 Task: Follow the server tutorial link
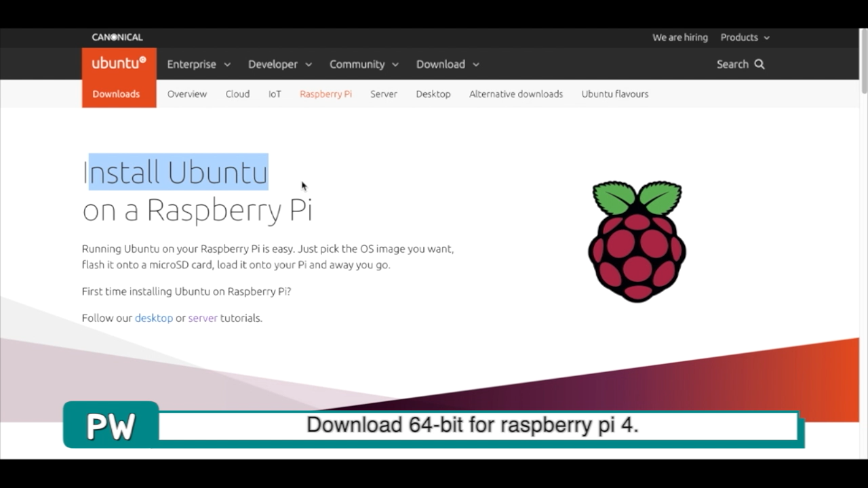pos(203,318)
